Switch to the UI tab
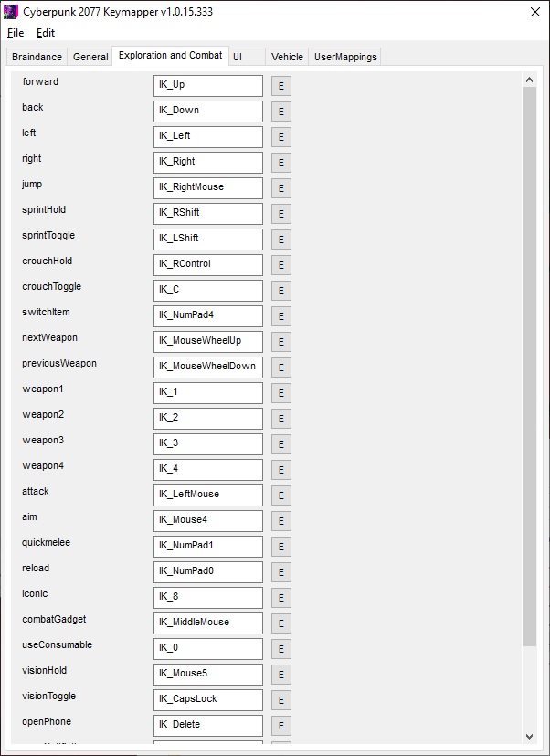The width and height of the screenshot is (550, 756). (x=238, y=57)
